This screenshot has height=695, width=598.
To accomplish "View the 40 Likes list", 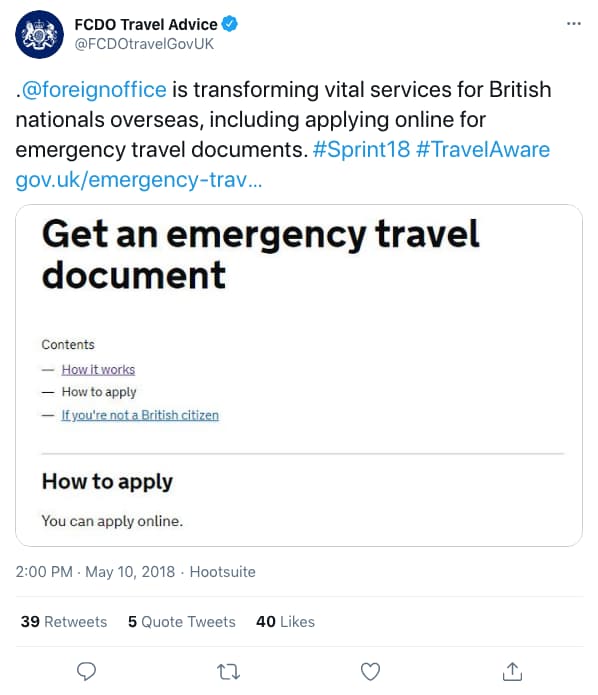I will point(285,621).
